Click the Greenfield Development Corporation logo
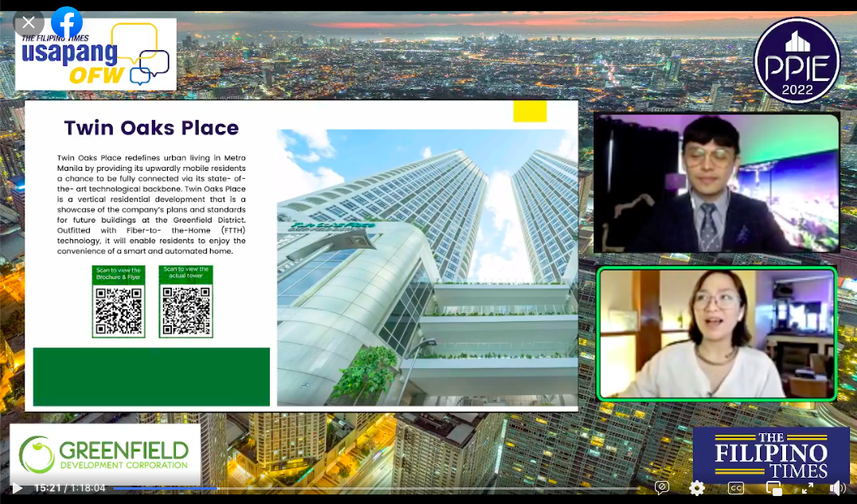857x504 pixels. click(x=104, y=453)
